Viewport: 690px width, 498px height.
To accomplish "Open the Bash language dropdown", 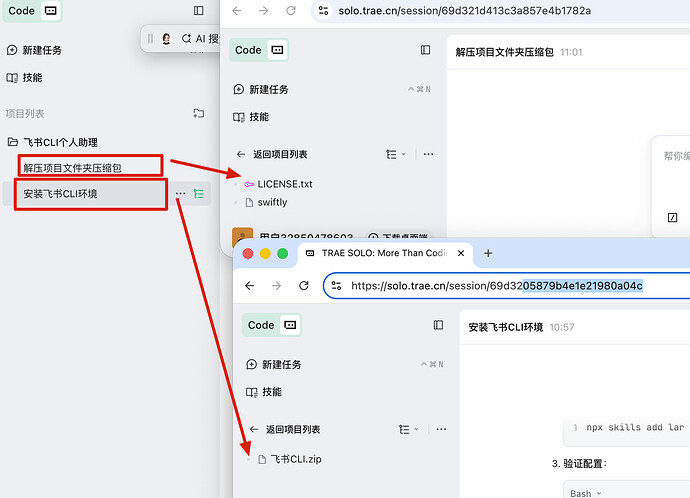I will (587, 492).
